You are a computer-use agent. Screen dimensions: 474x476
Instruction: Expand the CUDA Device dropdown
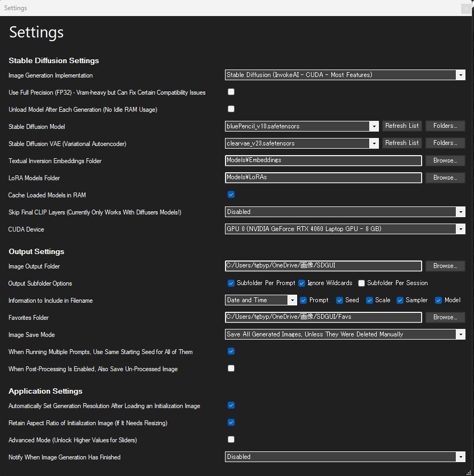(345, 228)
